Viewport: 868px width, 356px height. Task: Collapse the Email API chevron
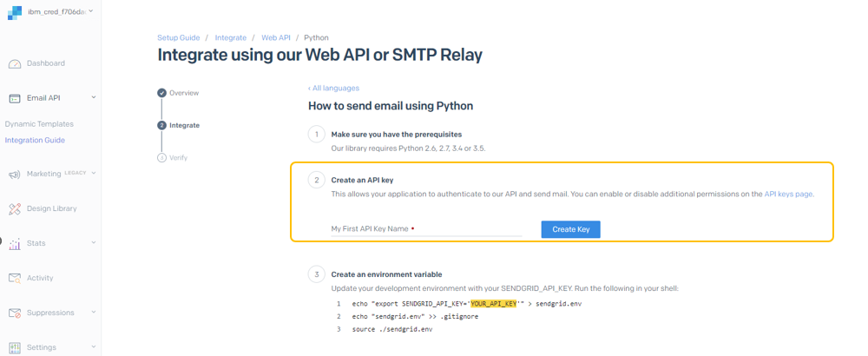click(x=94, y=97)
